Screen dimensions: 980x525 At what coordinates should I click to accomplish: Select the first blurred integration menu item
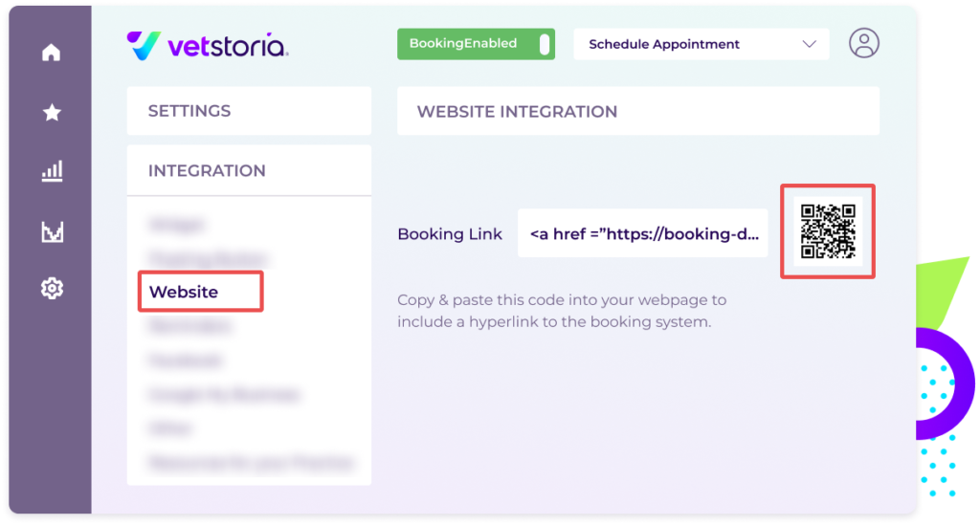(x=177, y=224)
